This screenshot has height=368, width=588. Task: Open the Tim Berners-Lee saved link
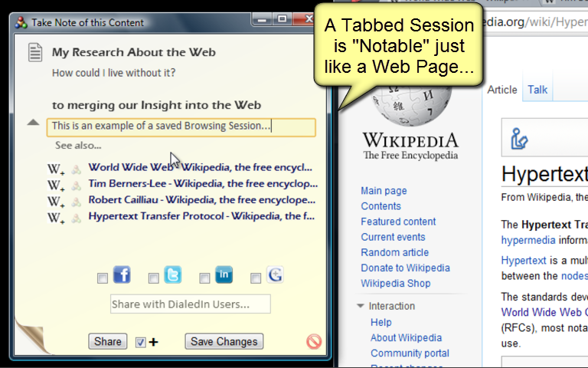coord(203,184)
